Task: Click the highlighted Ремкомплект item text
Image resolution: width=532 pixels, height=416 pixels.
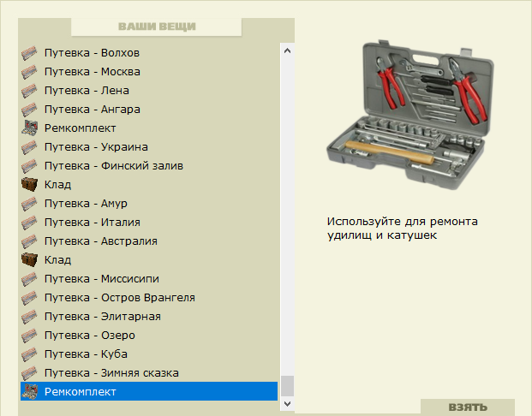Action: point(81,391)
